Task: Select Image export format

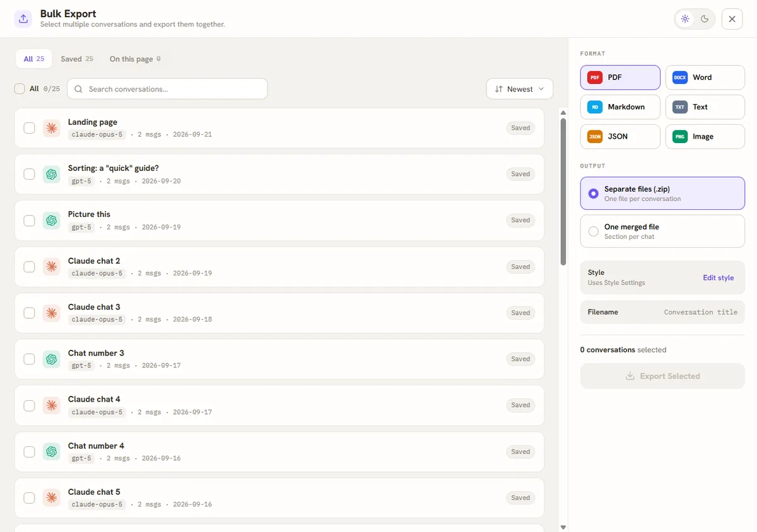Action: 705,136
